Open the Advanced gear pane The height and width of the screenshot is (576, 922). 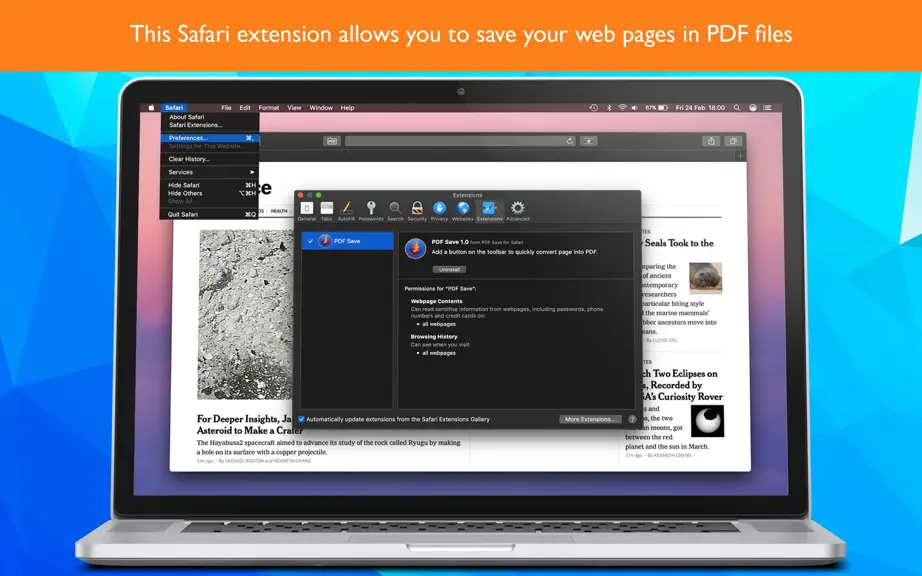click(x=517, y=210)
